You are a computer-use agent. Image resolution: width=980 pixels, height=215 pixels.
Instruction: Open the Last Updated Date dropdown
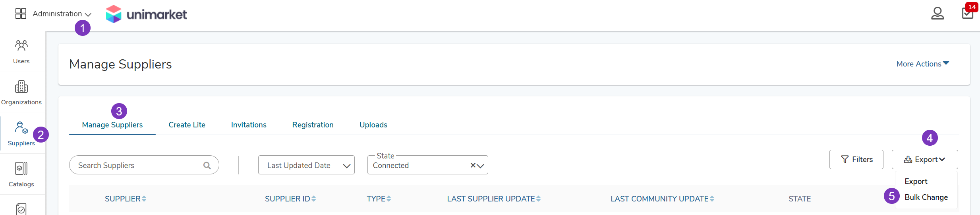click(306, 165)
